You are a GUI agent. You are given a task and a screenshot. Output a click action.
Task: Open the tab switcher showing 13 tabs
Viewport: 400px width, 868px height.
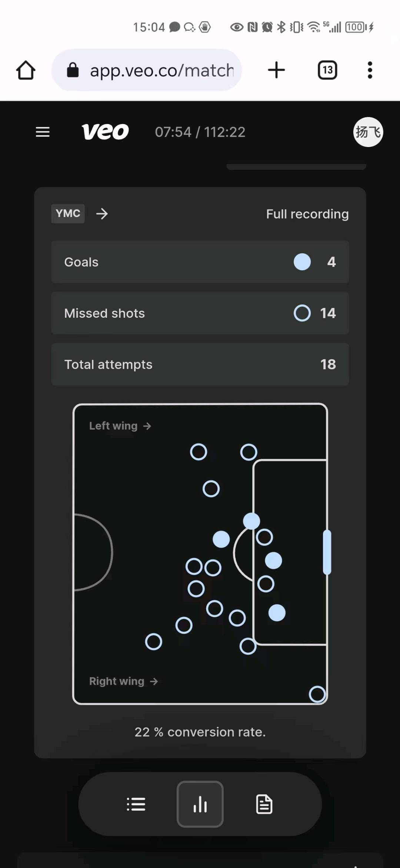coord(327,70)
